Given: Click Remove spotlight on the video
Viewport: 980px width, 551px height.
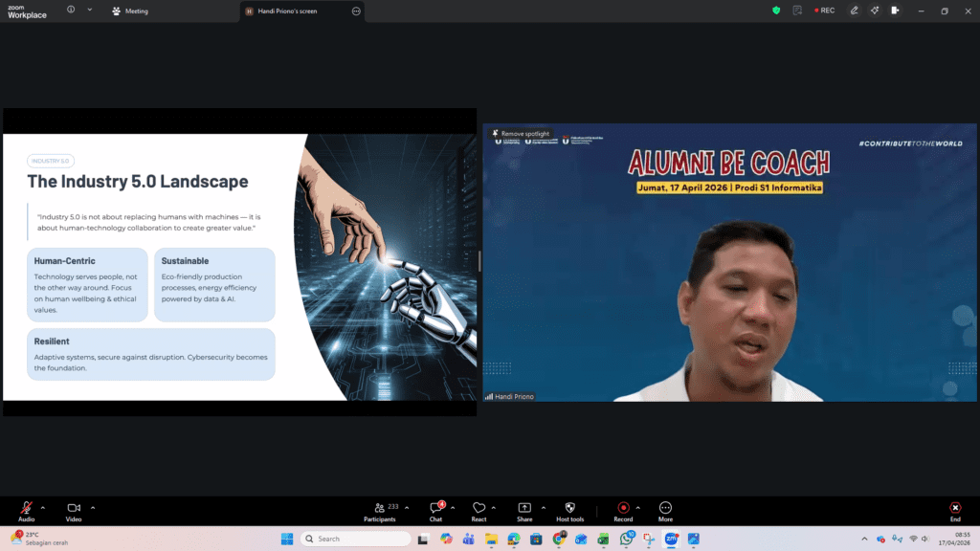Looking at the screenshot, I should (523, 134).
